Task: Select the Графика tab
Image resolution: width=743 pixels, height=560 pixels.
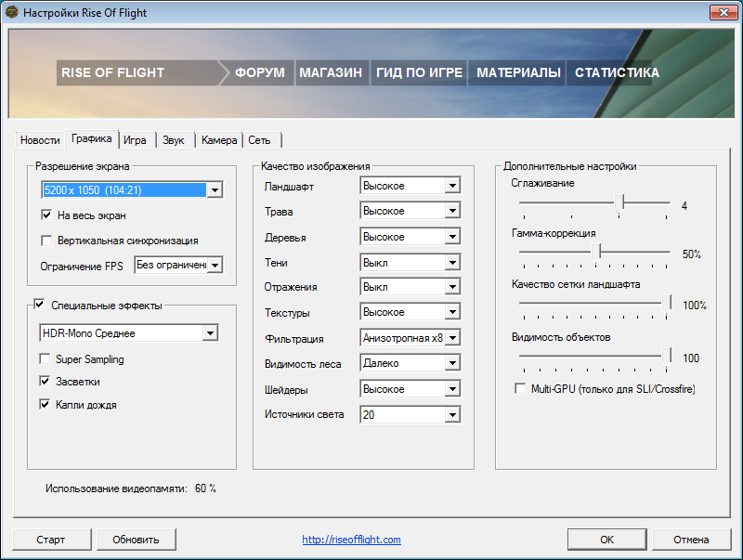Action: point(91,138)
